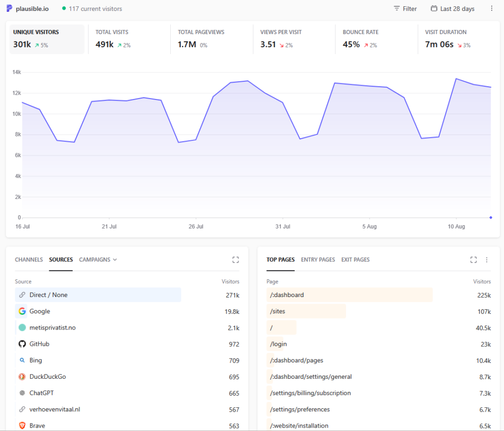This screenshot has height=431, width=504.
Task: Select the Views Per Visit metric
Action: (x=294, y=39)
